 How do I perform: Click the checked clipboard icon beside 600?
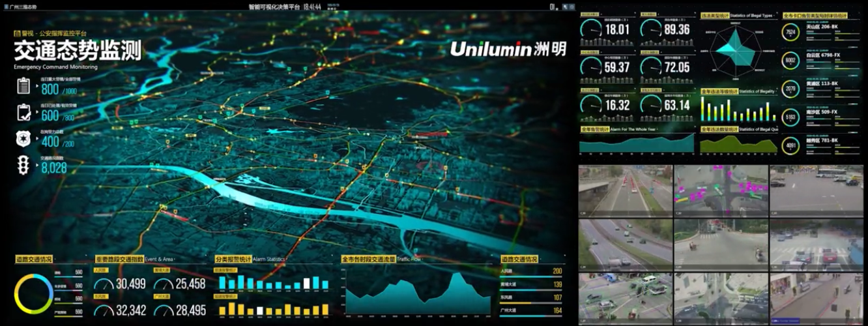point(24,111)
